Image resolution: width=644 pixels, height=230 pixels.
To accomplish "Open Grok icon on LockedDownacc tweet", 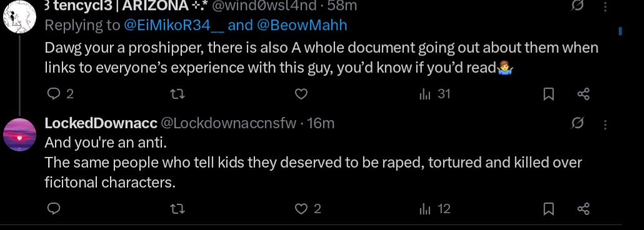I will (577, 122).
